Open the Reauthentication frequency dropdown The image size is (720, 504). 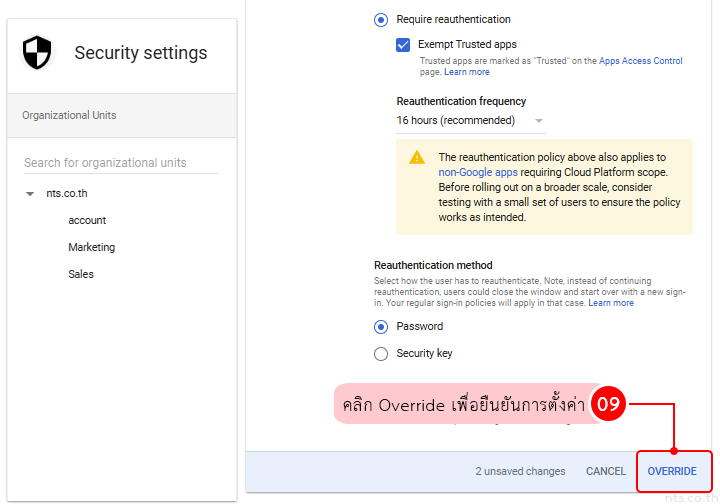(470, 121)
